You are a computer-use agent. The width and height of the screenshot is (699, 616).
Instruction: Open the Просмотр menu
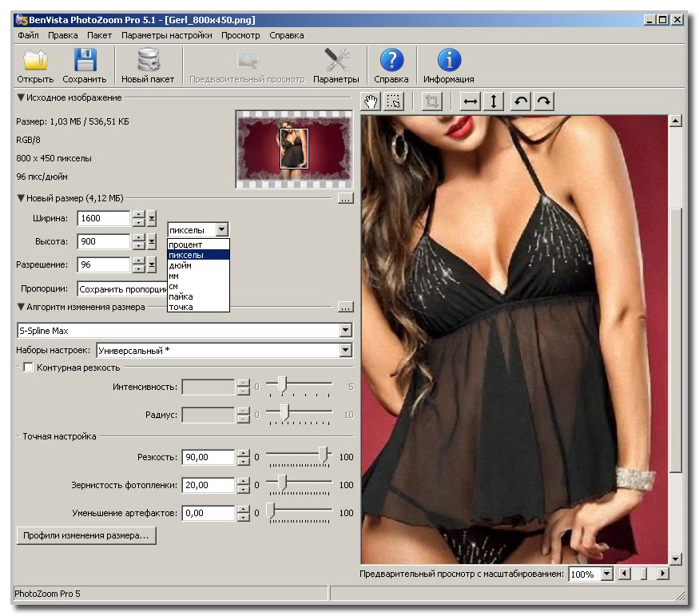coord(240,35)
